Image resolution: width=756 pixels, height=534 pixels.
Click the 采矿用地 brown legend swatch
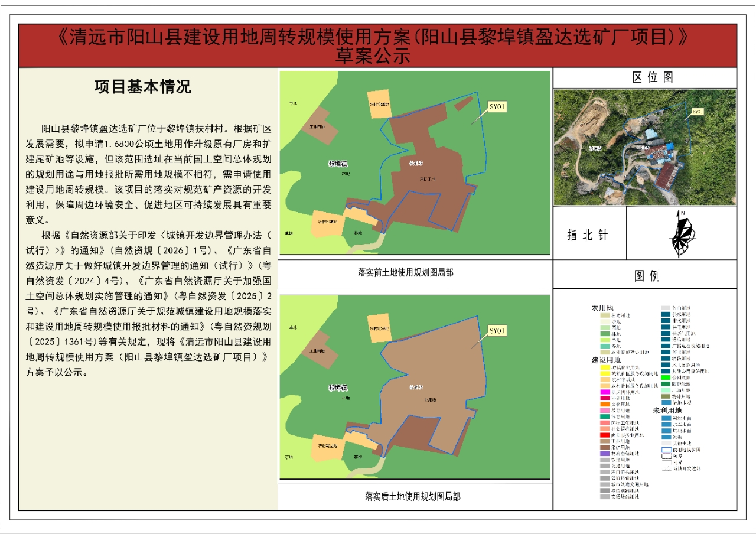[x=605, y=447]
